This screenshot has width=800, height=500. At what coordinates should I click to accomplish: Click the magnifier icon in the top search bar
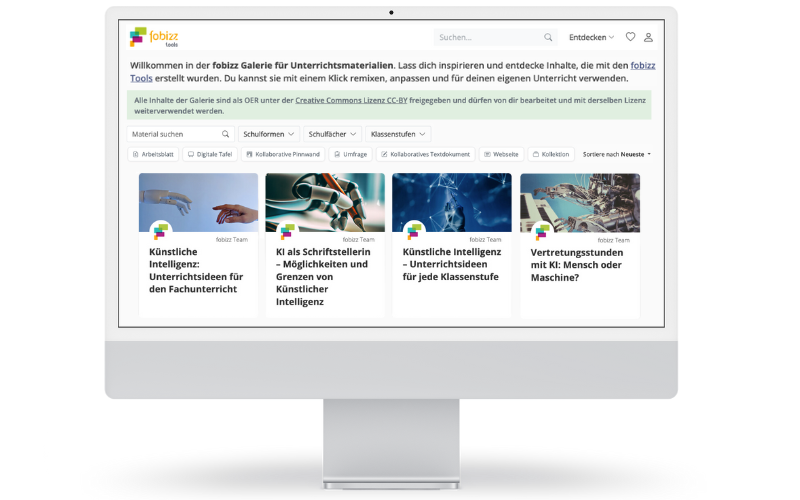tap(548, 38)
